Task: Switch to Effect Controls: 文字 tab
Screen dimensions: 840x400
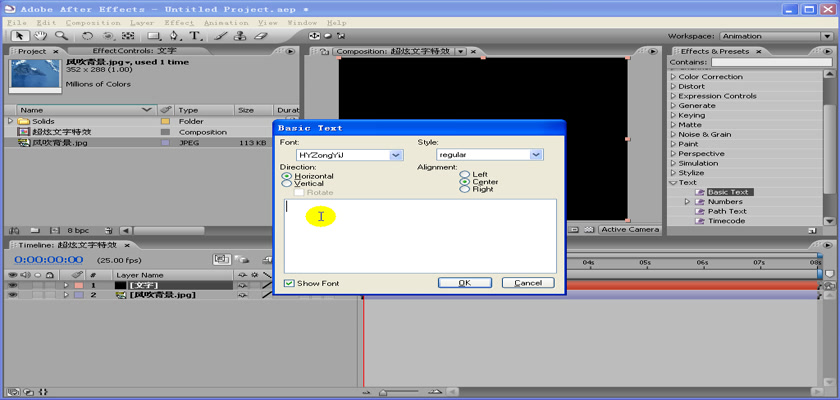Action: pos(134,51)
